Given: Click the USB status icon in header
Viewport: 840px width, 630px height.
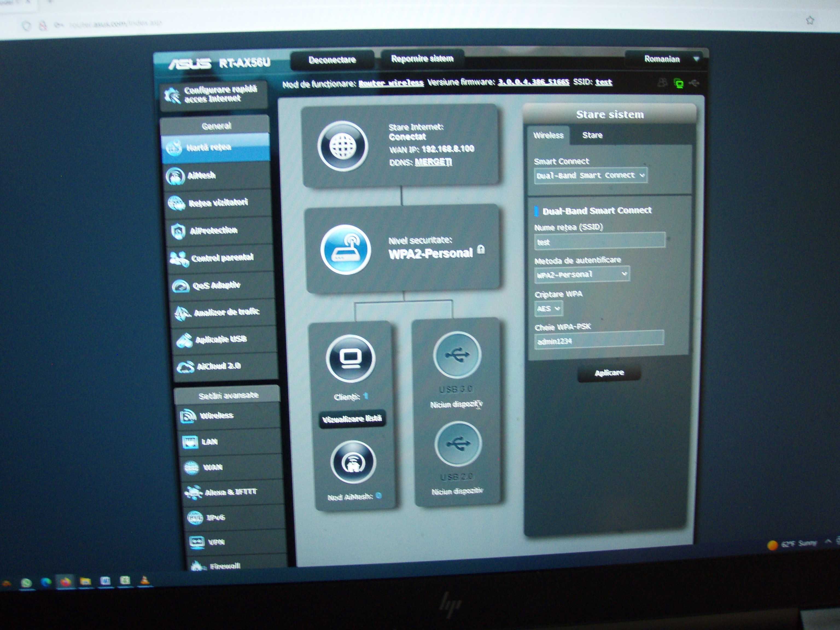Looking at the screenshot, I should click(694, 83).
